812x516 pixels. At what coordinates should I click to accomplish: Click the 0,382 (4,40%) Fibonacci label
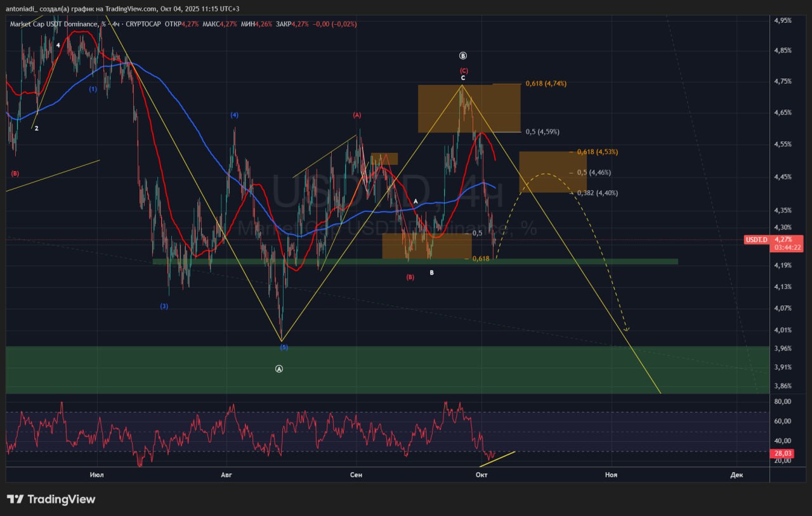pyautogui.click(x=597, y=193)
